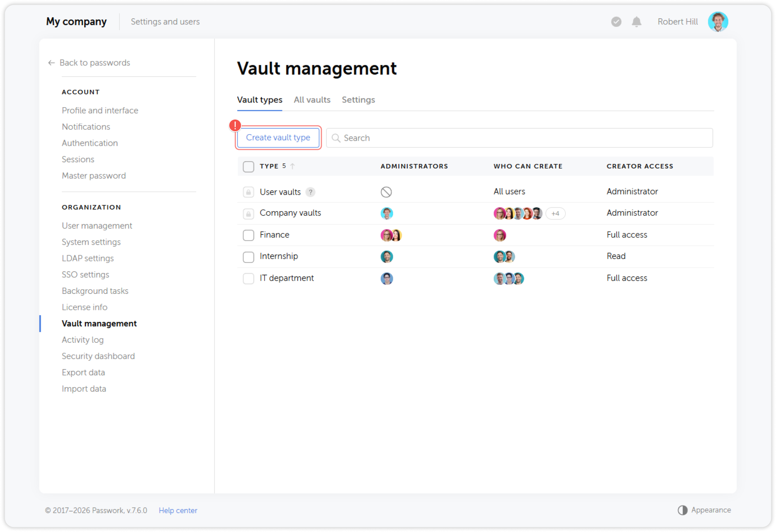Open LDAP settings
Screen dimensions: 776x532
(x=88, y=259)
